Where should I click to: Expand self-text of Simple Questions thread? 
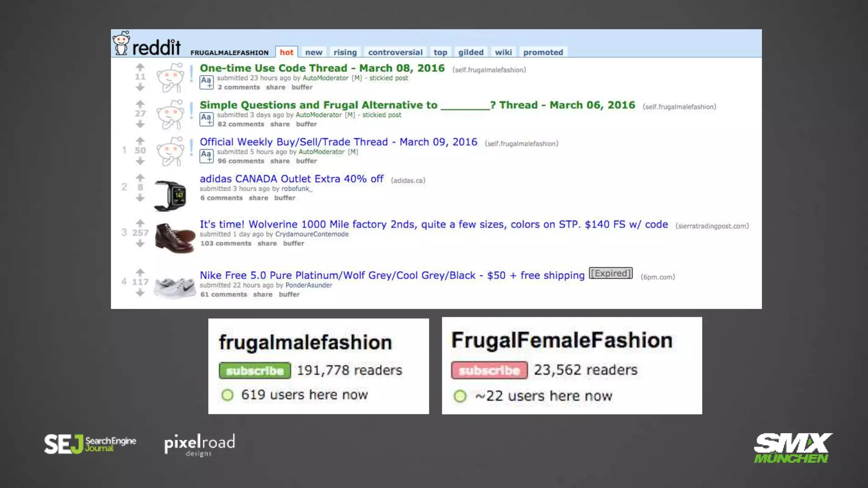click(206, 119)
